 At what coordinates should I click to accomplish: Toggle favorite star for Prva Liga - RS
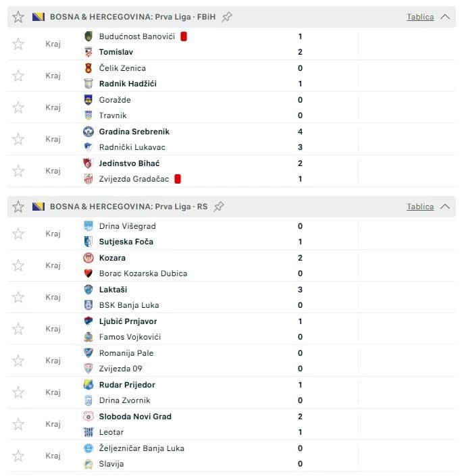(18, 207)
